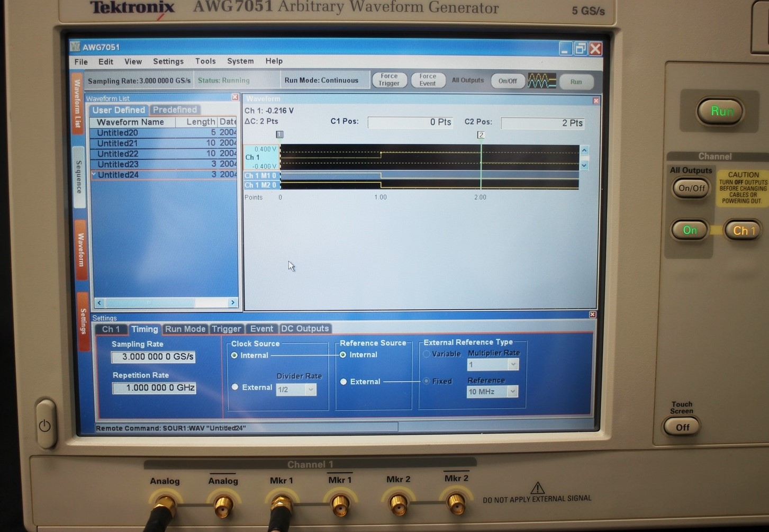The height and width of the screenshot is (532, 769).
Task: Sort by the Length column header
Action: click(x=196, y=122)
